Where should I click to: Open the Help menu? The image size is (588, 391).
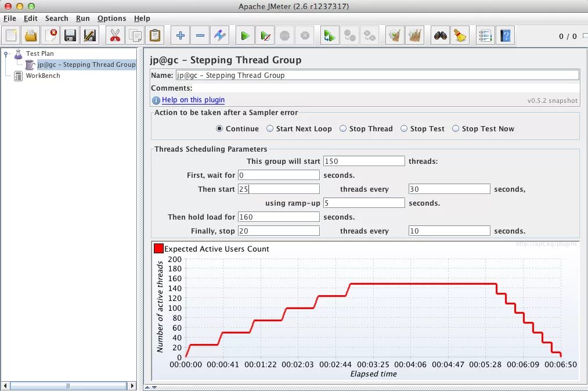pyautogui.click(x=142, y=19)
